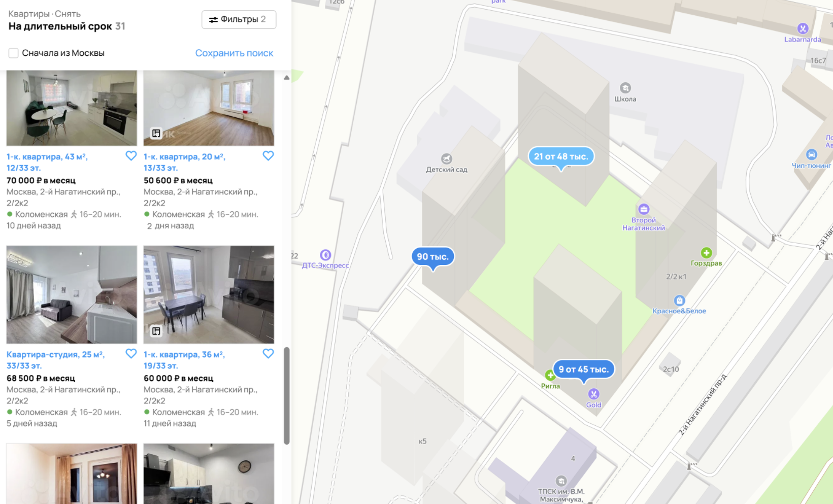The image size is (833, 504).
Task: Select the 21 от 48 тыс. map cluster
Action: [x=561, y=157]
